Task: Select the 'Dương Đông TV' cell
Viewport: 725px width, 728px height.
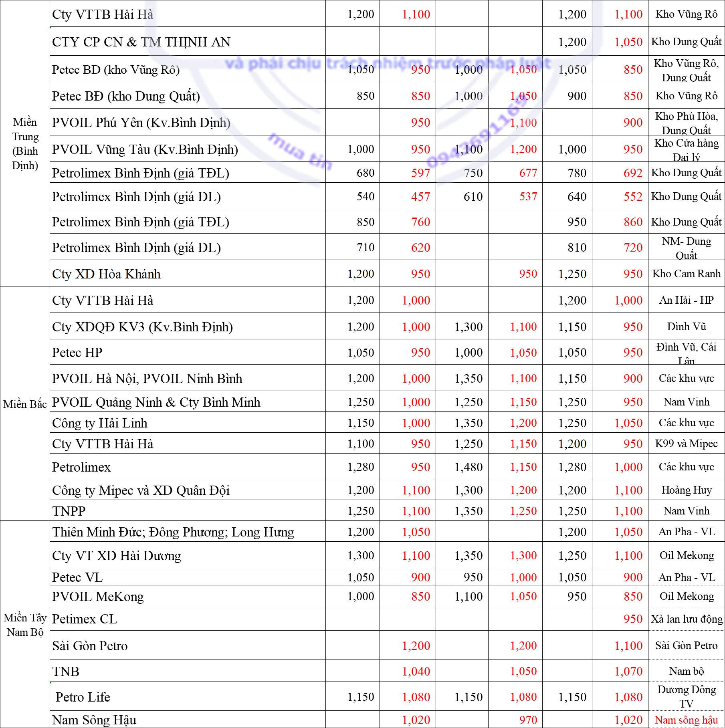Action: [687, 697]
